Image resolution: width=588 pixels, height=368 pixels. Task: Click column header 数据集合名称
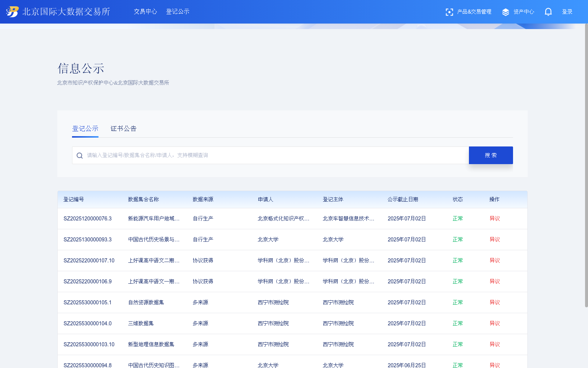143,199
